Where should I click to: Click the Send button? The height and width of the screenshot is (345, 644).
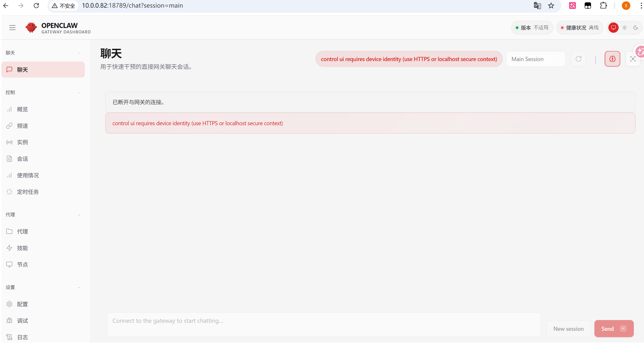pyautogui.click(x=614, y=329)
